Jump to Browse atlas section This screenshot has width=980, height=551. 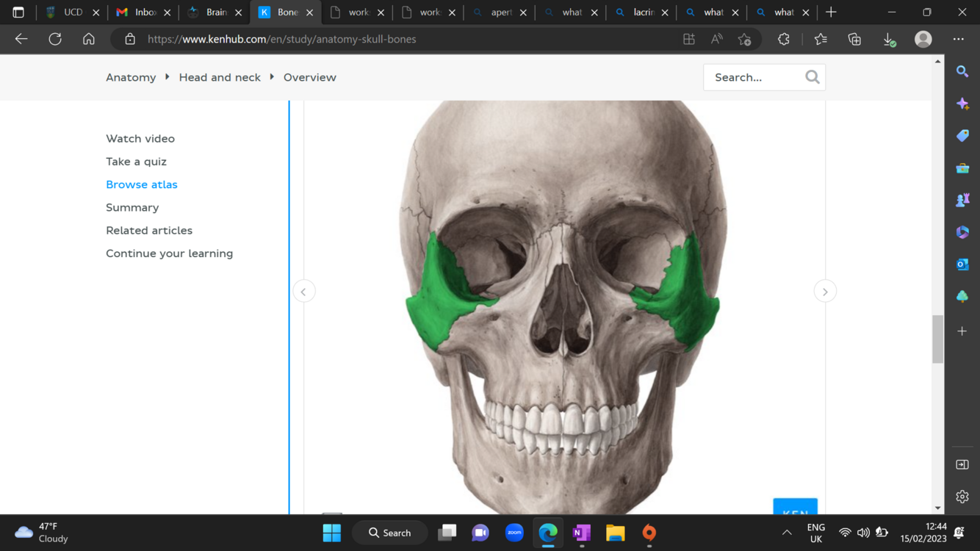pyautogui.click(x=142, y=184)
